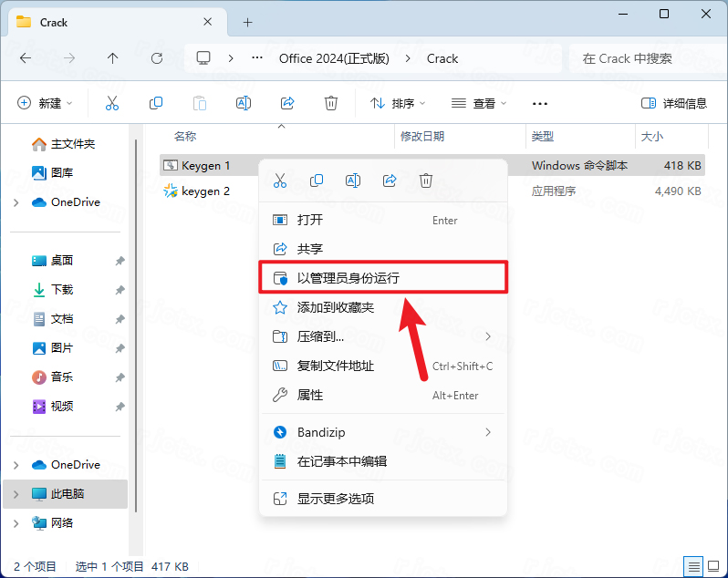Toggle the 详细信息 details pane
The width and height of the screenshot is (728, 578).
tap(674, 103)
